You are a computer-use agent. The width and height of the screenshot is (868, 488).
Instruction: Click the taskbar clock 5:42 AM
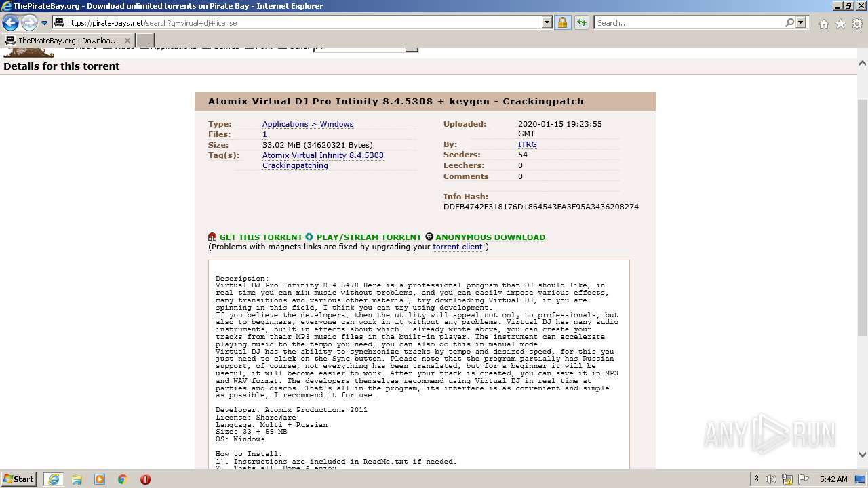(x=833, y=479)
